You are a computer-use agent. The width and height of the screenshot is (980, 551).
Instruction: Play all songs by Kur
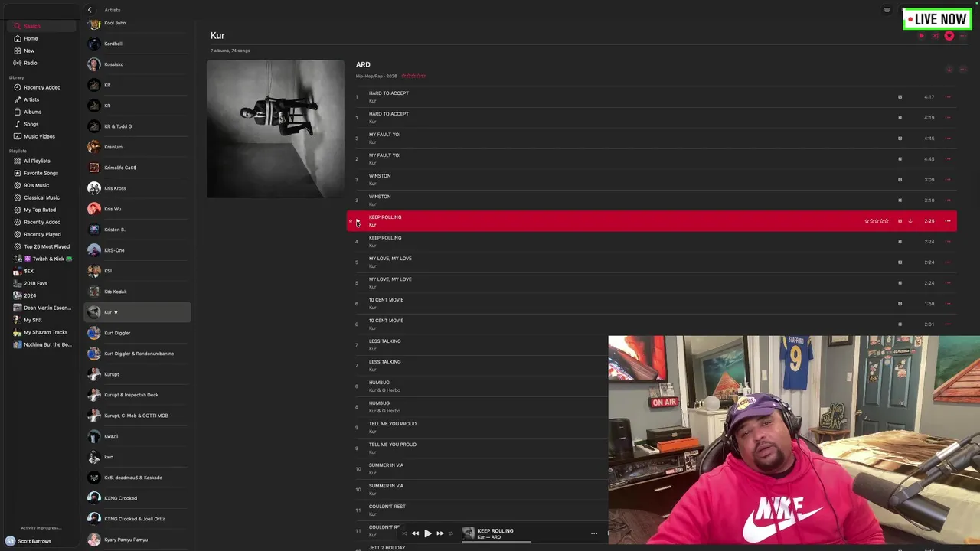tap(921, 36)
